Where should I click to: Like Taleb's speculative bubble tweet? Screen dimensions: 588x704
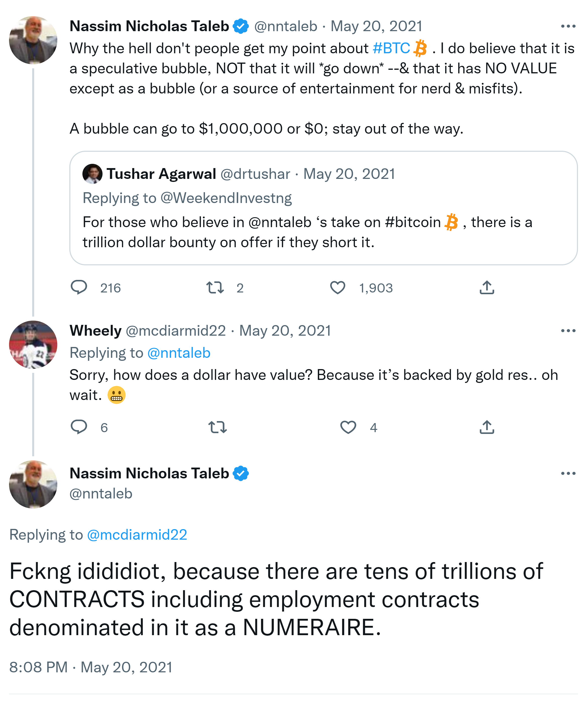coord(337,288)
